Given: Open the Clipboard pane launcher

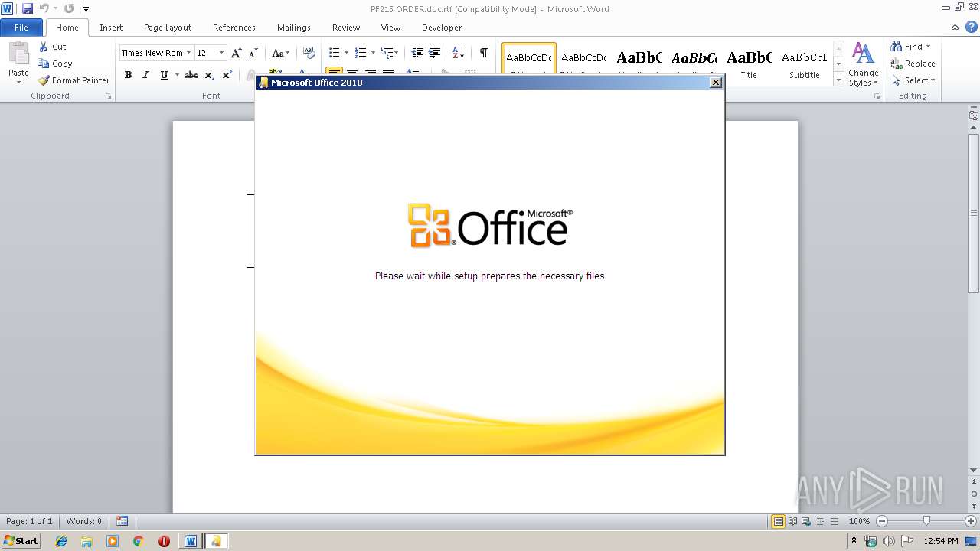Looking at the screenshot, I should pos(109,96).
